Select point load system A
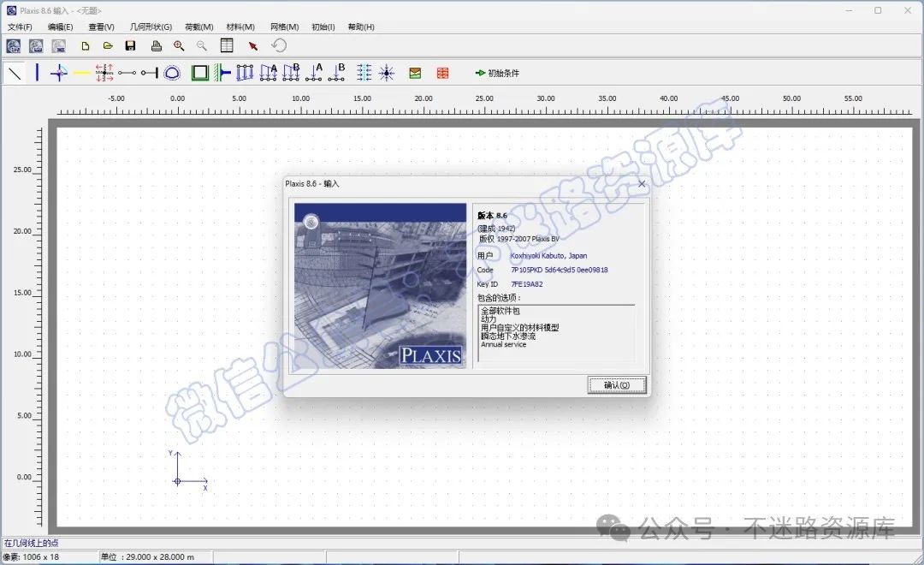This screenshot has width=924, height=565. tap(314, 73)
